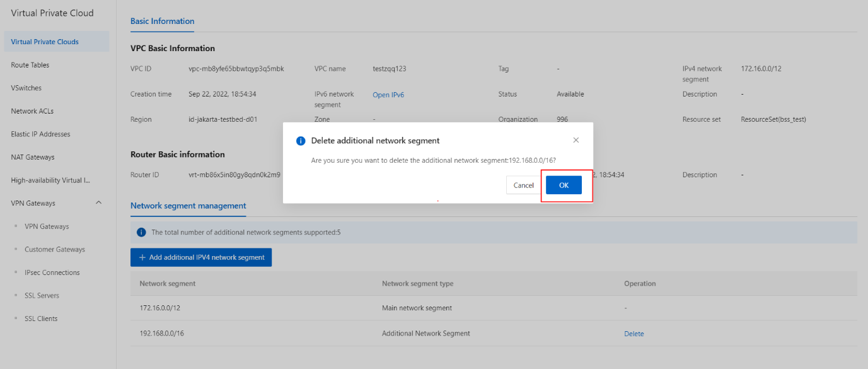
Task: Open SSL Servers sub-item
Action: point(42,295)
